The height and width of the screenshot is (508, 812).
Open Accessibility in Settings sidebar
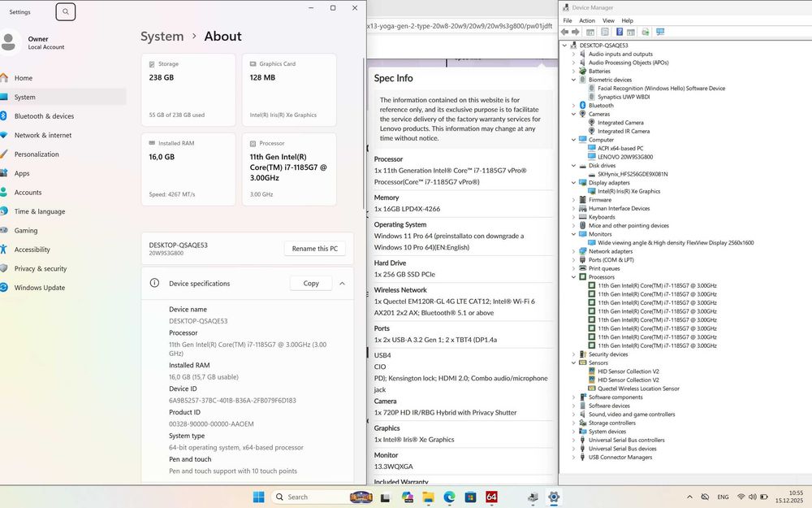[63, 250]
